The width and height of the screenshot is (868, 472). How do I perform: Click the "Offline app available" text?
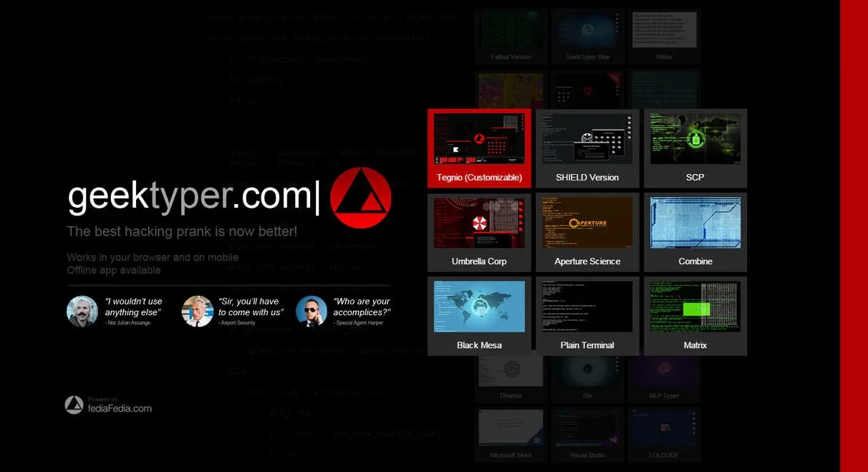tap(114, 270)
